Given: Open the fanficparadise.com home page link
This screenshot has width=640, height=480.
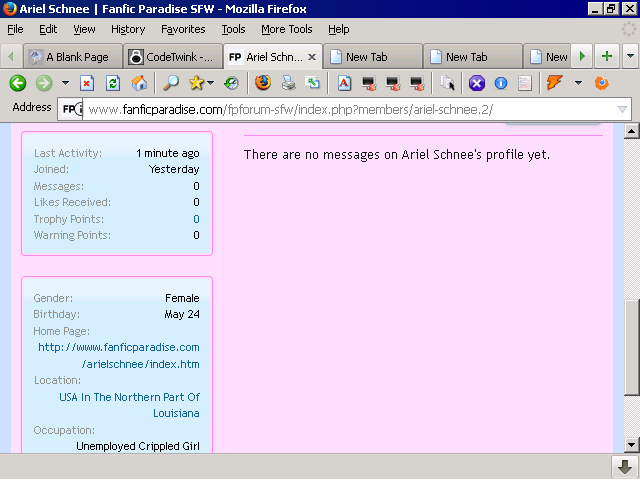Looking at the screenshot, I should point(119,356).
